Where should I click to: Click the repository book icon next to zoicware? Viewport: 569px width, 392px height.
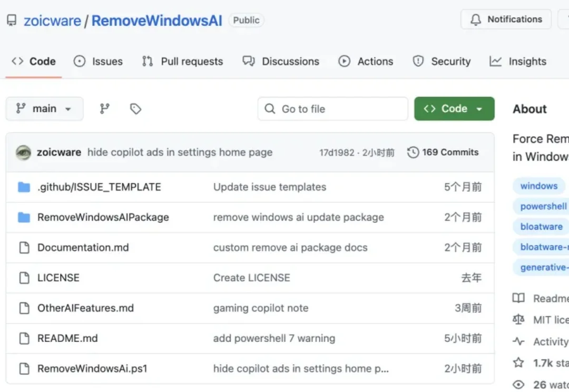[12, 20]
